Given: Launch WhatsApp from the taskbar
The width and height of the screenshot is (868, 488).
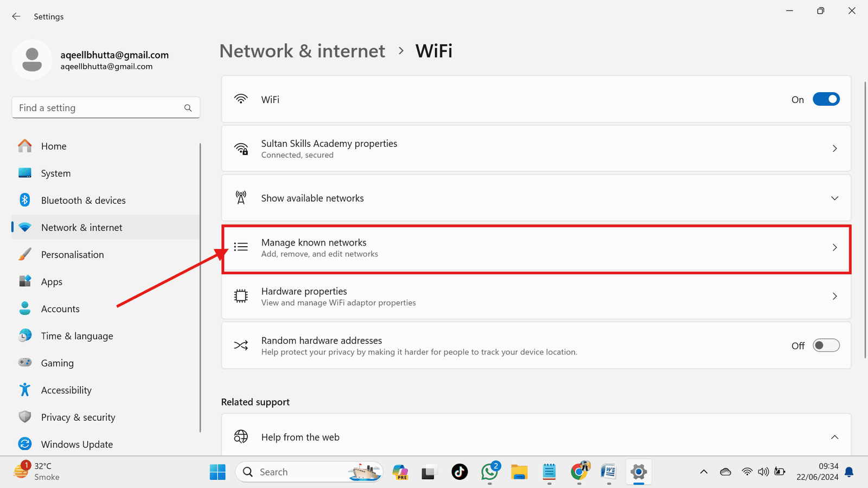Looking at the screenshot, I should (490, 472).
